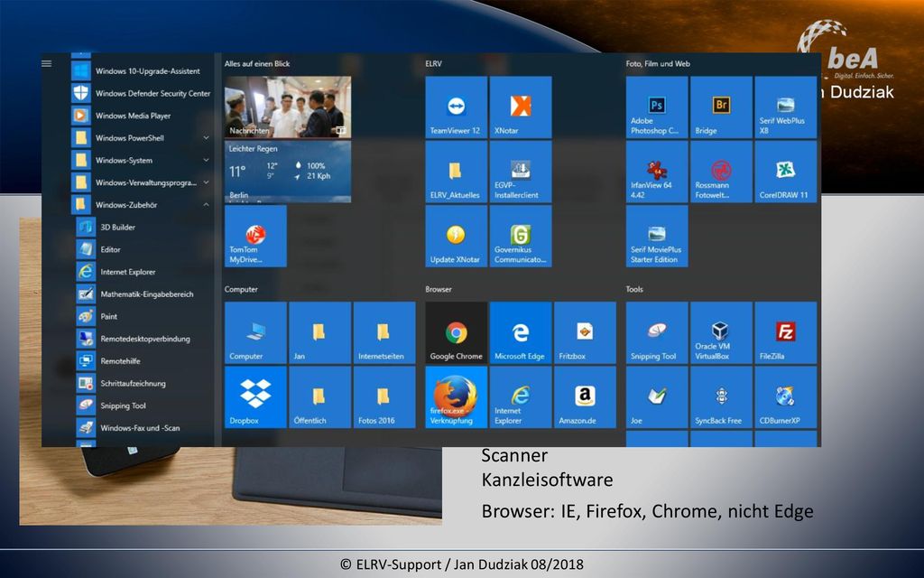Open the Google Chrome tile
This screenshot has width=924, height=578.
click(x=456, y=332)
